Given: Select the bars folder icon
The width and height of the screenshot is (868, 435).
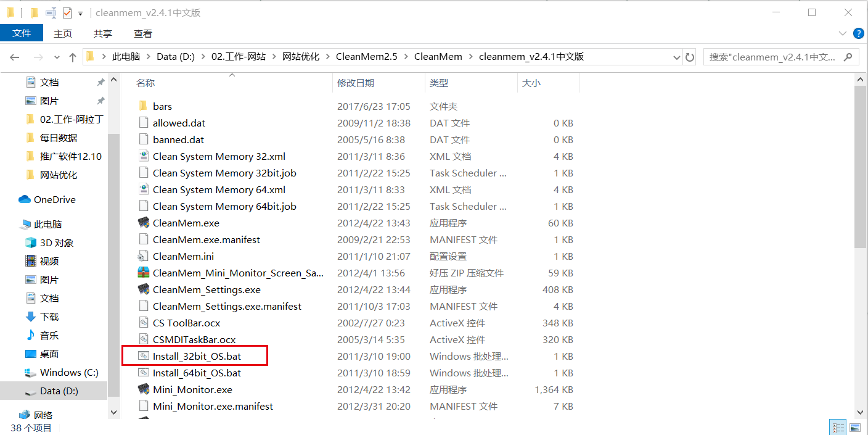Looking at the screenshot, I should tap(143, 107).
